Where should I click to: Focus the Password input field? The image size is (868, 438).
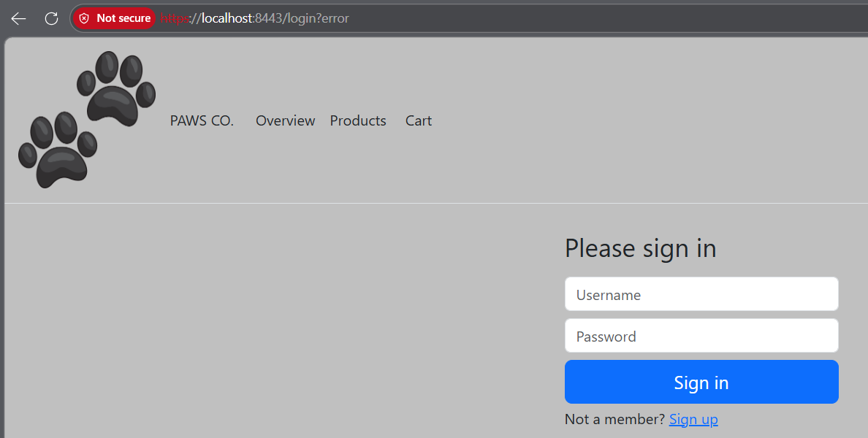point(701,336)
